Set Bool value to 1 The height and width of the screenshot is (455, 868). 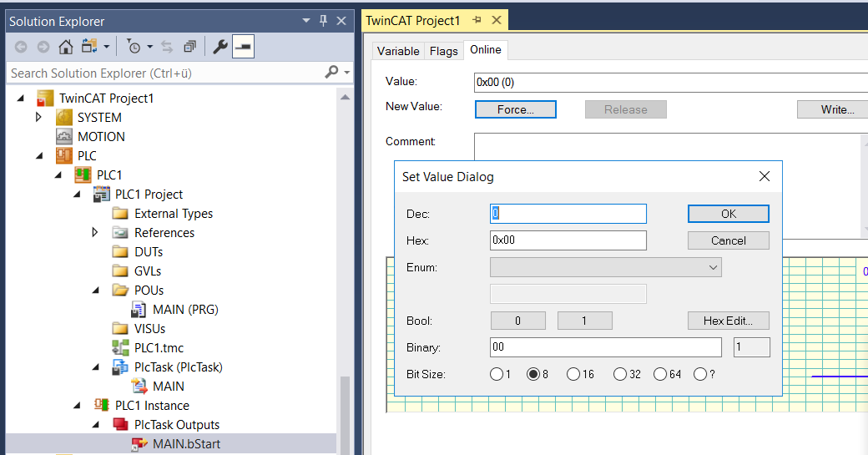click(584, 321)
